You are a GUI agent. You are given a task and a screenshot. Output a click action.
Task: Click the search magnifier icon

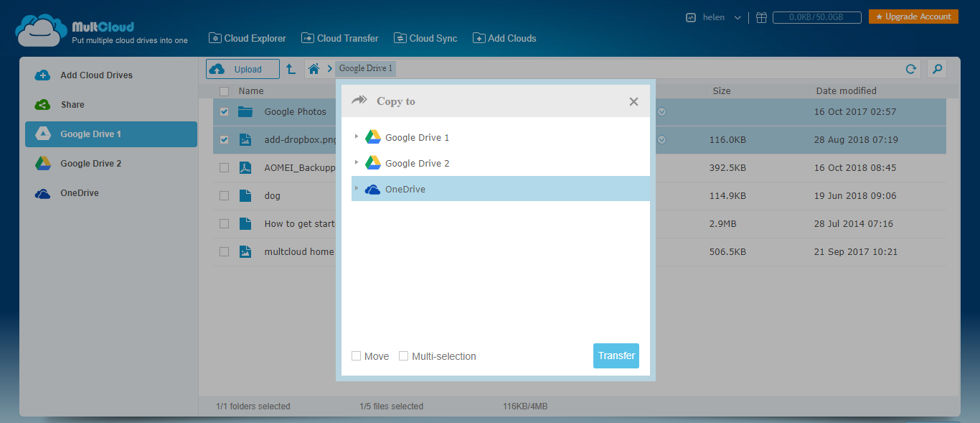pos(936,69)
